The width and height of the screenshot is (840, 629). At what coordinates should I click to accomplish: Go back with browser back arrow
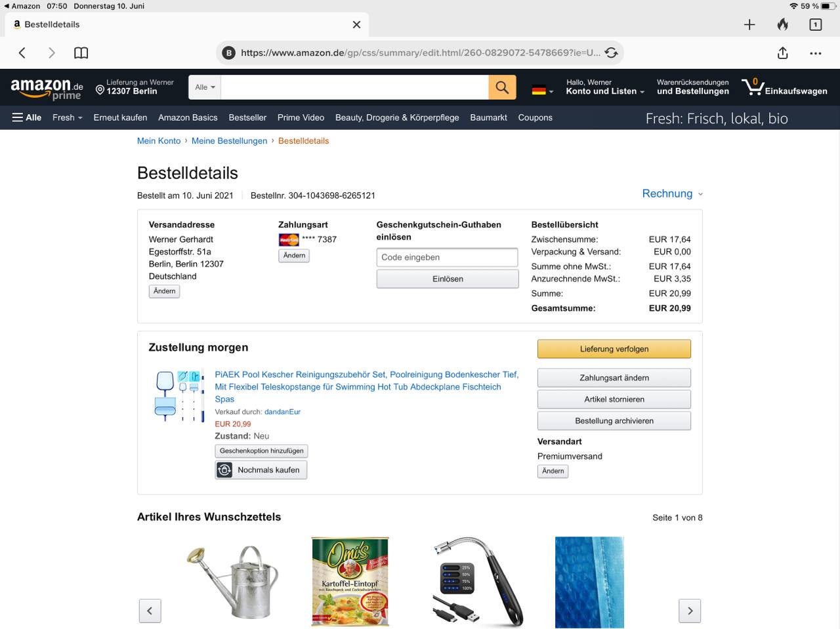(x=22, y=53)
